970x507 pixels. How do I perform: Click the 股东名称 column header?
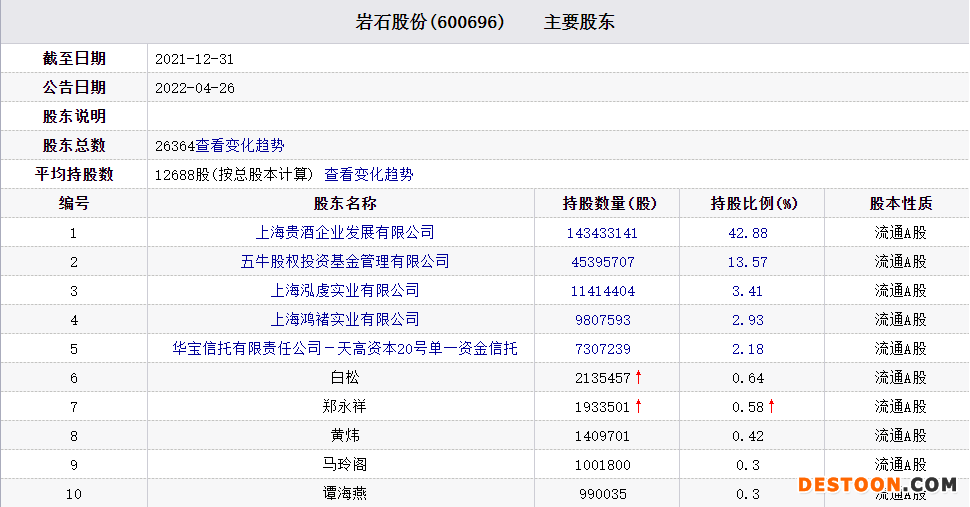click(x=345, y=204)
